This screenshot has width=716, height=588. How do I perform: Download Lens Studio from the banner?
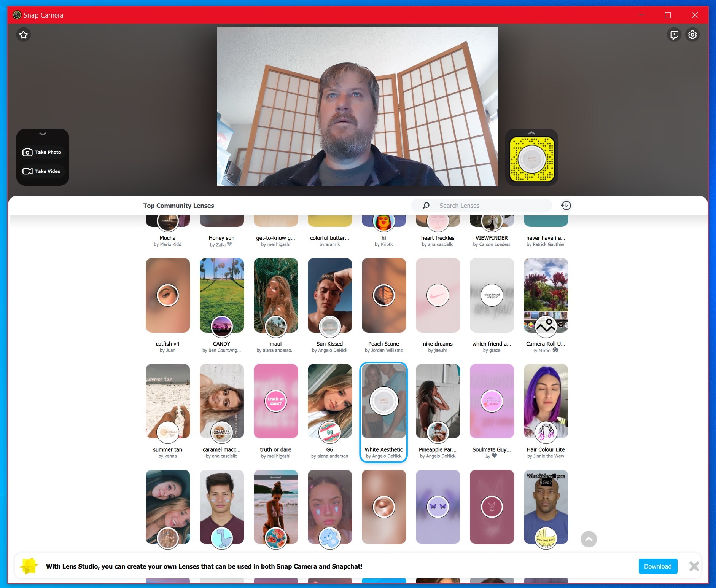(658, 566)
